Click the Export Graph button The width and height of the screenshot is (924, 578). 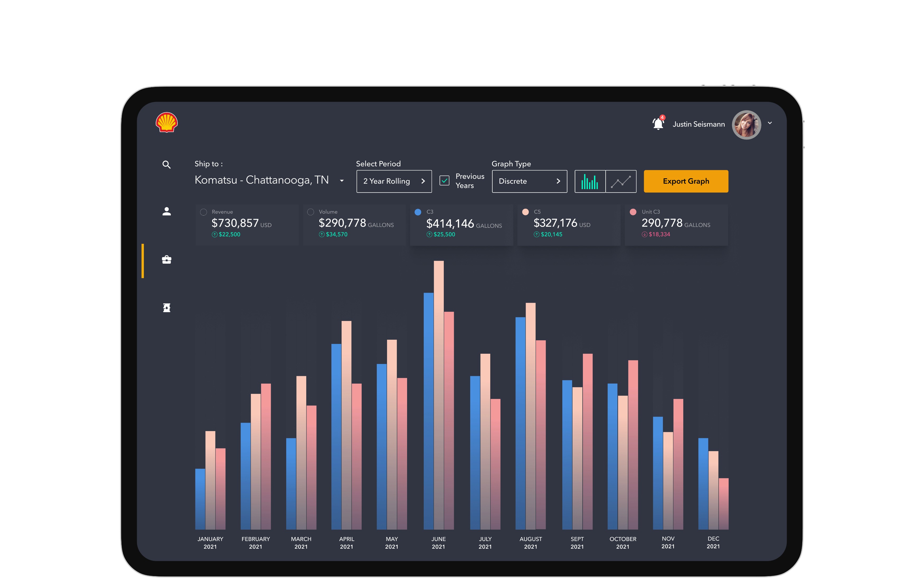point(686,181)
